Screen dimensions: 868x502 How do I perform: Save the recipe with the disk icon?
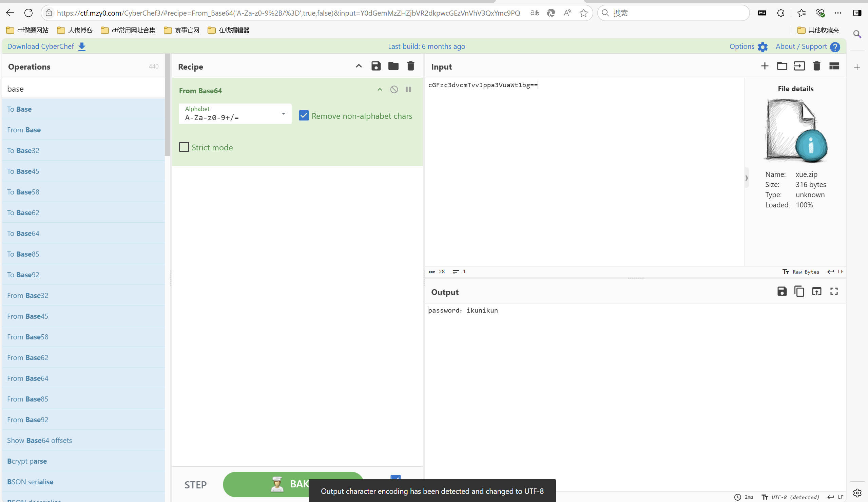[376, 66]
